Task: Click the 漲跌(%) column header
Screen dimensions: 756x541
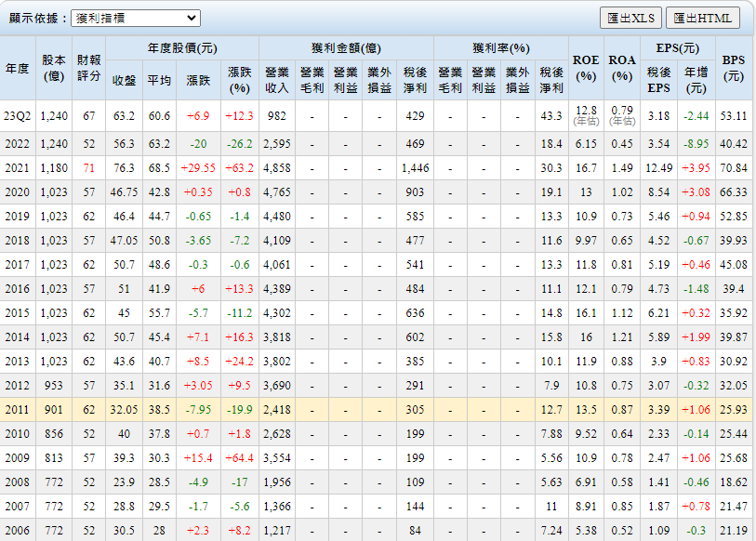Action: [x=240, y=81]
